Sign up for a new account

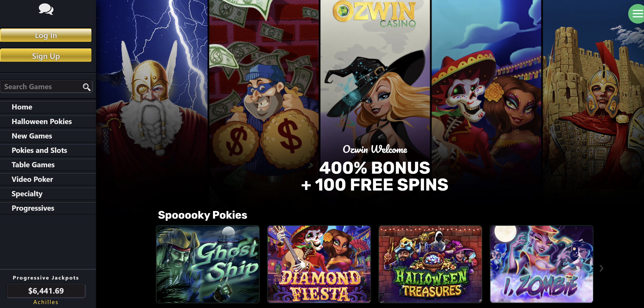coord(46,56)
